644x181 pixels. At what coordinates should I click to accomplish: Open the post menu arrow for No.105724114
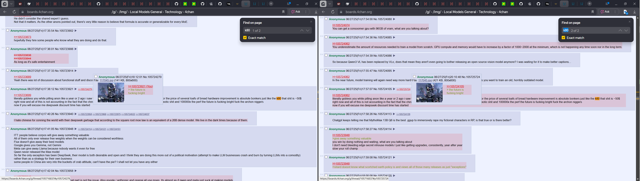point(394,129)
